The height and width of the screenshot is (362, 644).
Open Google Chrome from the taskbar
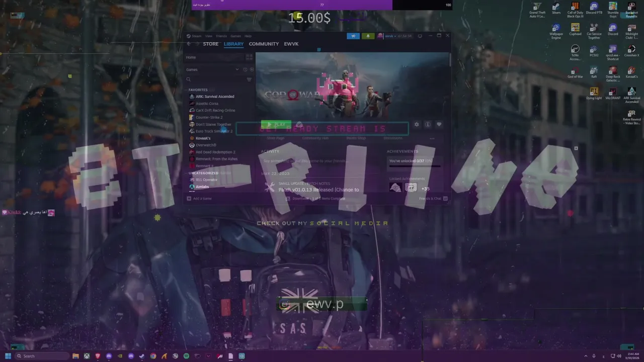[153, 356]
